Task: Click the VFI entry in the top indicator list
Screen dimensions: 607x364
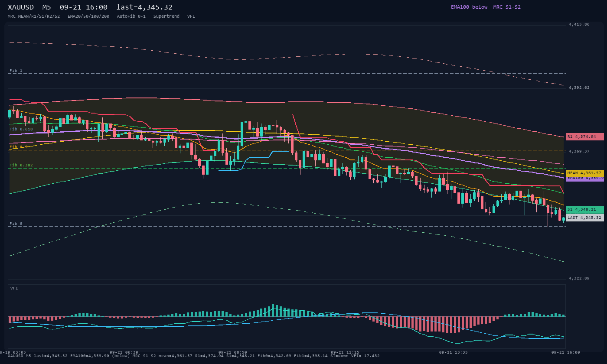Action: [191, 16]
